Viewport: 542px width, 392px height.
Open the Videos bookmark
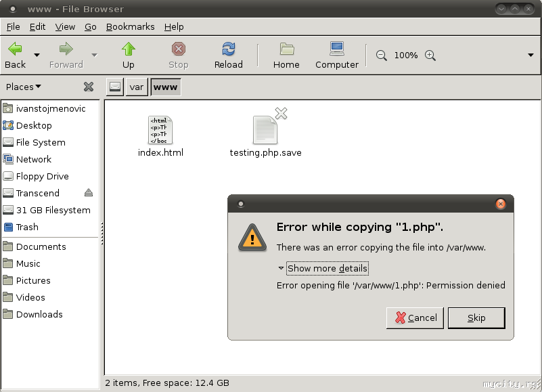50,297
